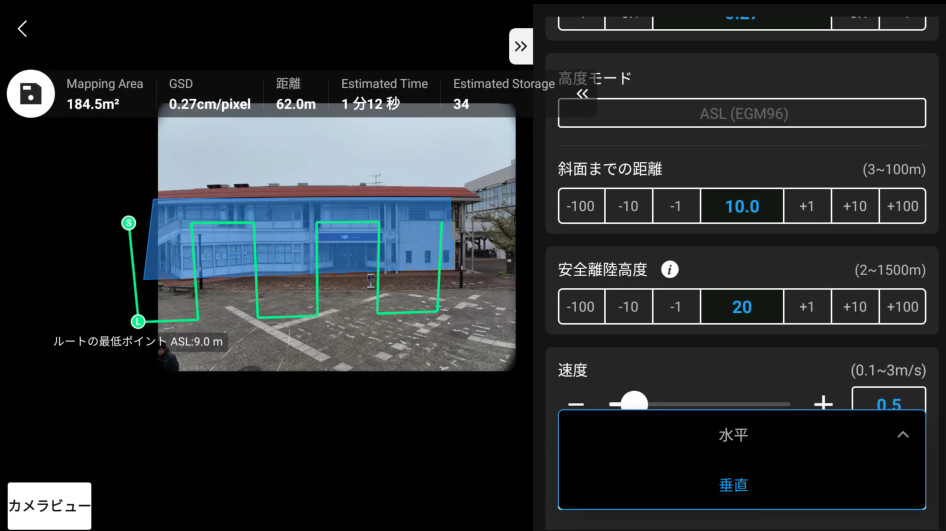Viewport: 946px width, 531px height.
Task: Decrease 安全離陸高度 by 100
Action: (581, 307)
